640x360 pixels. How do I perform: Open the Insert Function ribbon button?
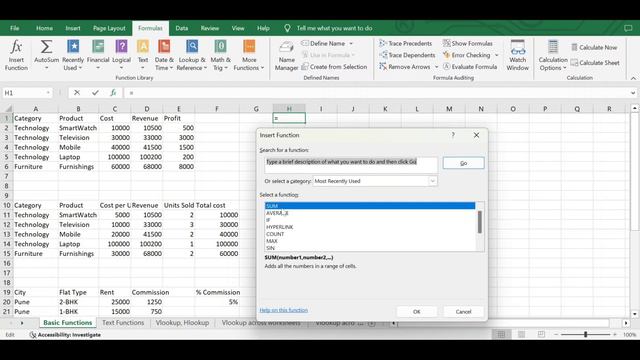(16, 56)
